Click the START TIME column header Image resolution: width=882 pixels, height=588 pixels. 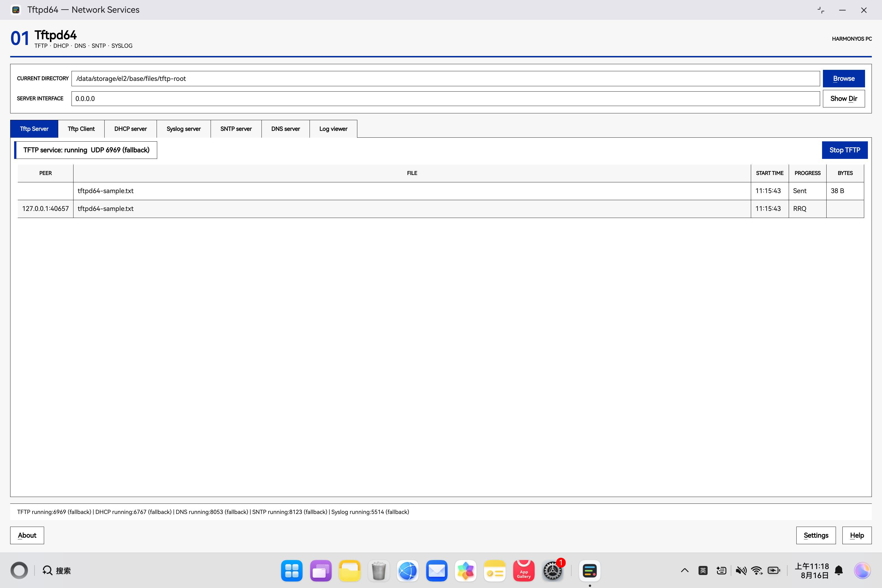pos(769,173)
